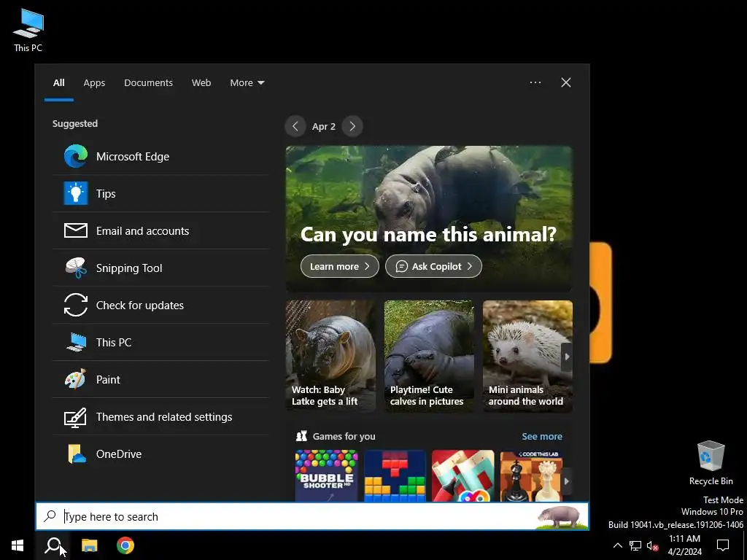747x560 pixels.
Task: Open the Bubble Shooter game
Action: click(x=326, y=475)
